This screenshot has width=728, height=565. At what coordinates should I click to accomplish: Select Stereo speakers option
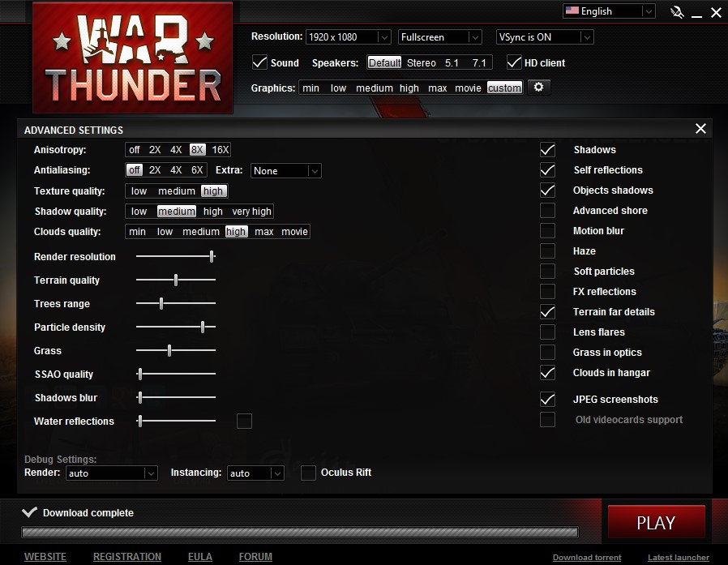point(421,62)
